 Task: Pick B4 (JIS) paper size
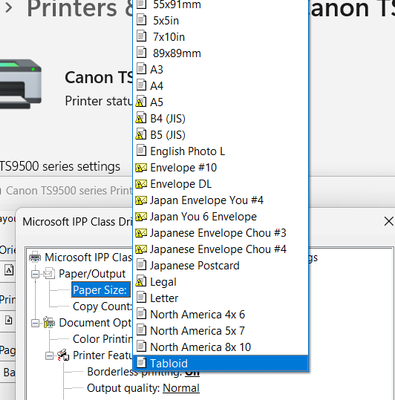pyautogui.click(x=220, y=119)
